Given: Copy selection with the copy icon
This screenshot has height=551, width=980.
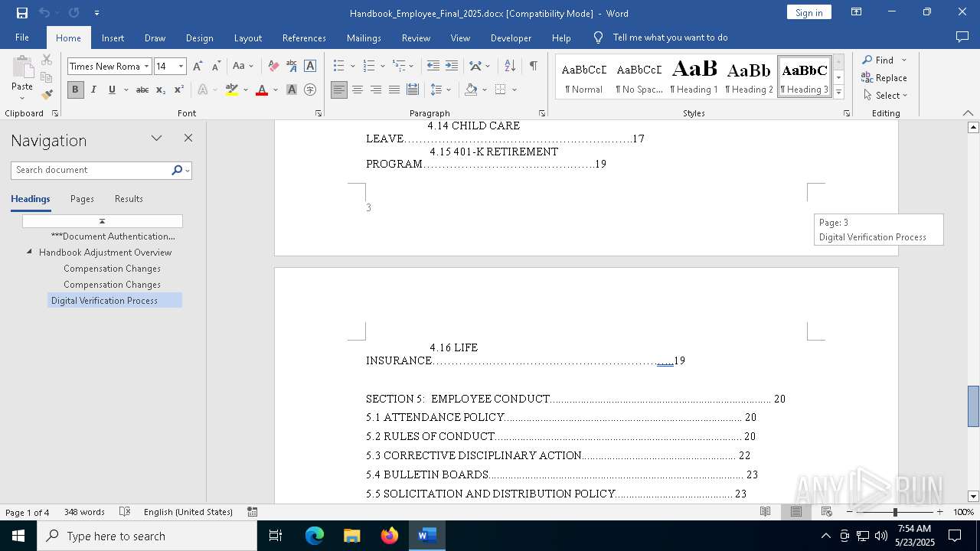Looking at the screenshot, I should 47,77.
